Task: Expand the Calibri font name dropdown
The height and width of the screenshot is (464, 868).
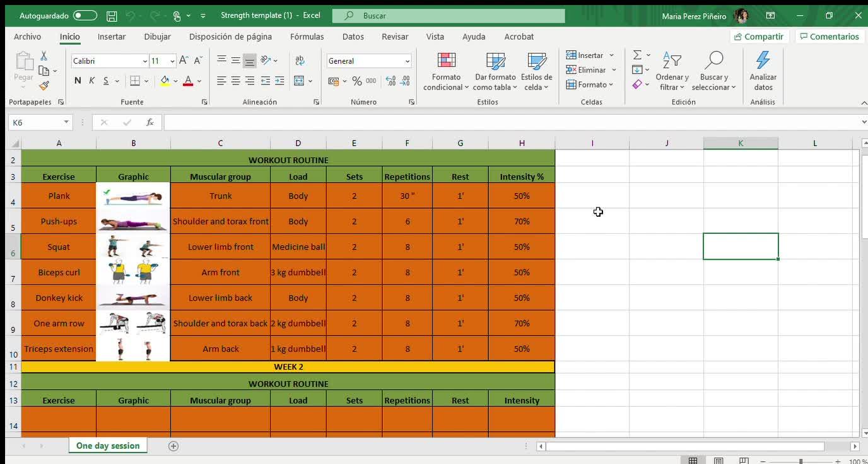Action: click(144, 61)
